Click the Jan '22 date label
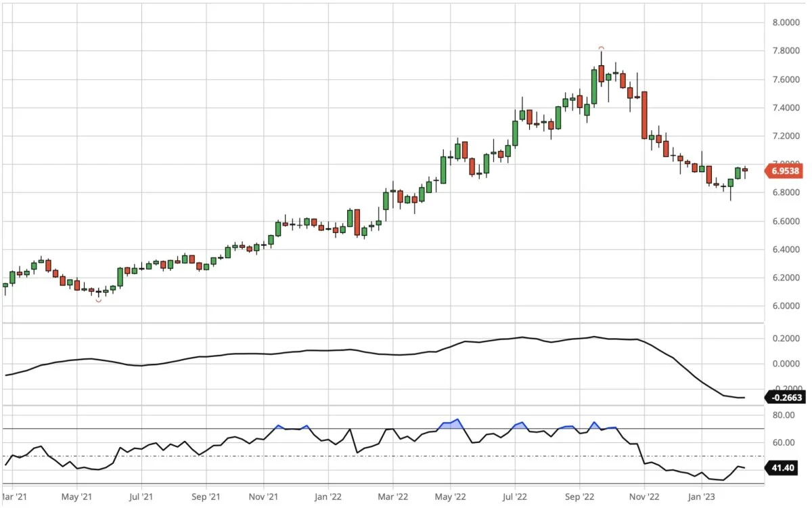The image size is (812, 508). tap(328, 496)
